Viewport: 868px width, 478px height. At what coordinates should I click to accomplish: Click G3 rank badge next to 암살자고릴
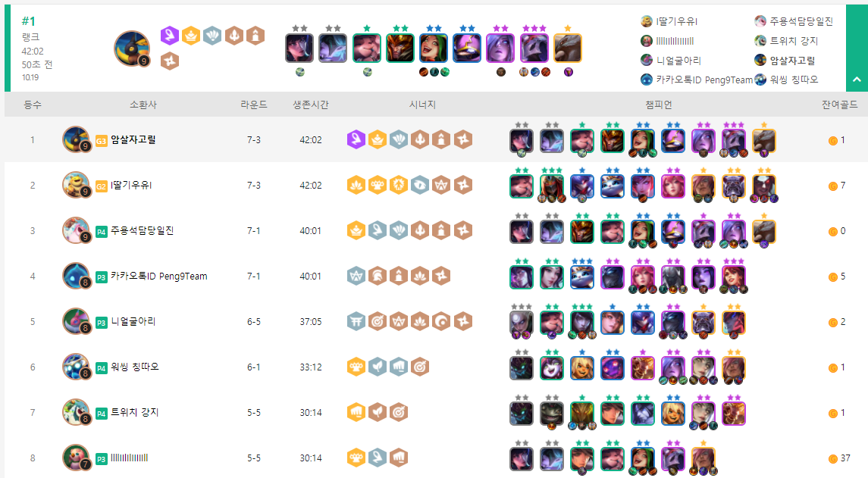[101, 141]
